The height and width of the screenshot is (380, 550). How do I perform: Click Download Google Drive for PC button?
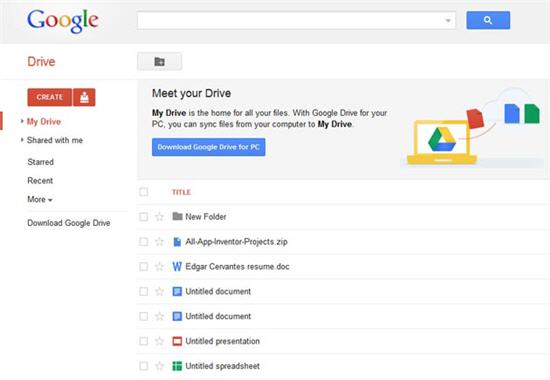click(209, 147)
